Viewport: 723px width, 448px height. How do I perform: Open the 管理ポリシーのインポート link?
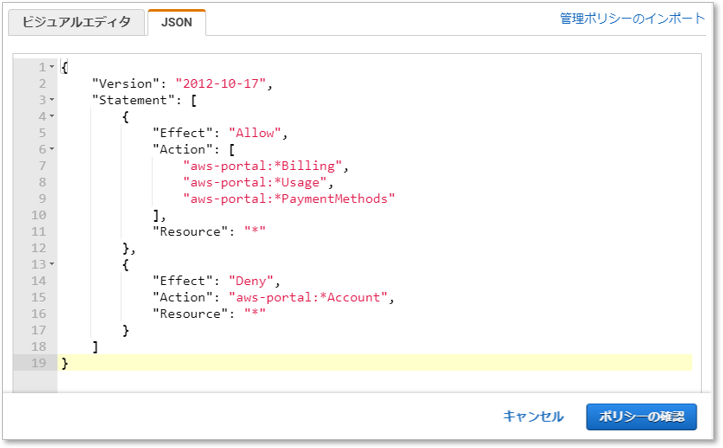coord(631,19)
